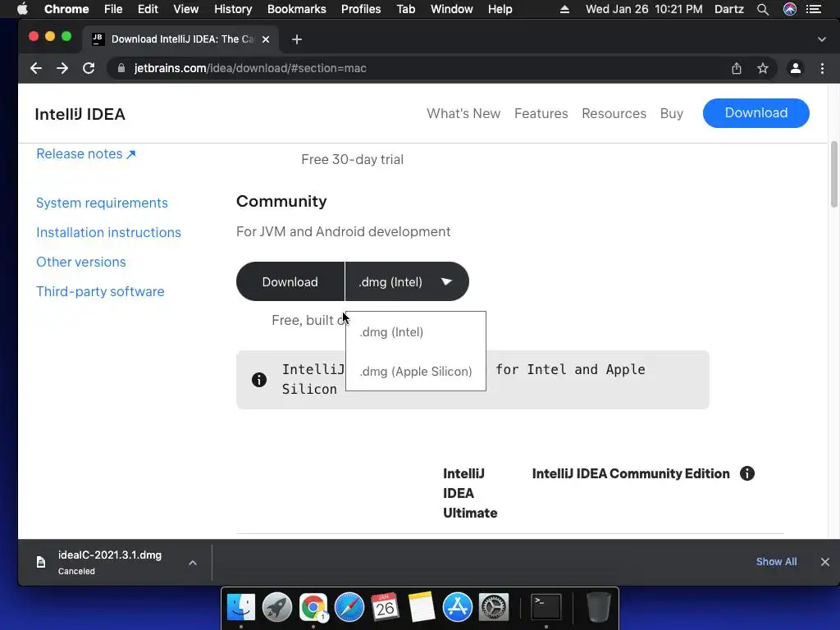The height and width of the screenshot is (630, 840).
Task: Select .dmg (Apple Silicon) option
Action: [416, 372]
